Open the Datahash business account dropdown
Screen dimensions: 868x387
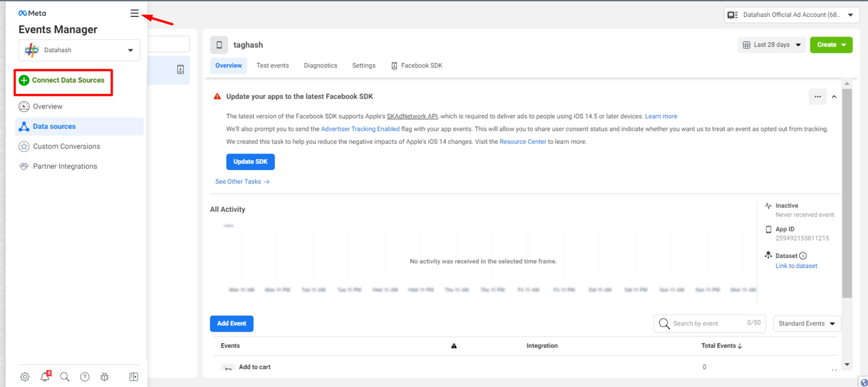79,50
